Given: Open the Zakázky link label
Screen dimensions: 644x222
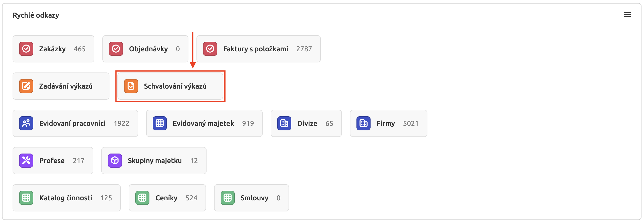Looking at the screenshot, I should [52, 49].
